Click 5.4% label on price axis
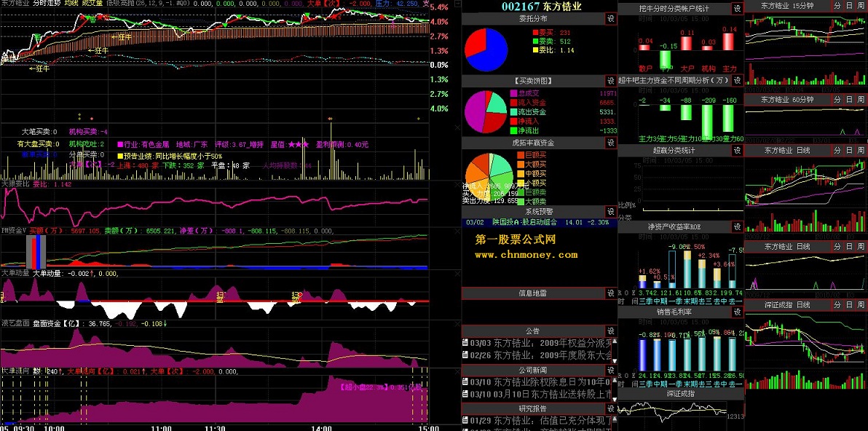This screenshot has height=431, width=868. click(439, 8)
